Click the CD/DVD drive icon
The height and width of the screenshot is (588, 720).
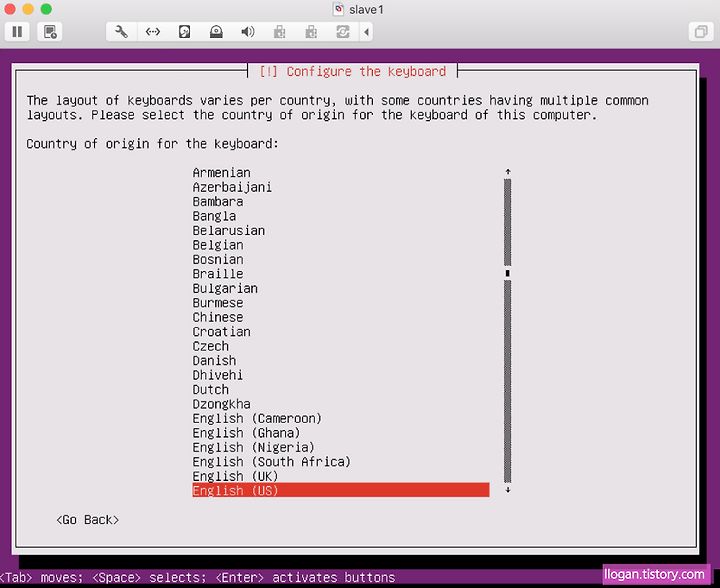[x=216, y=32]
